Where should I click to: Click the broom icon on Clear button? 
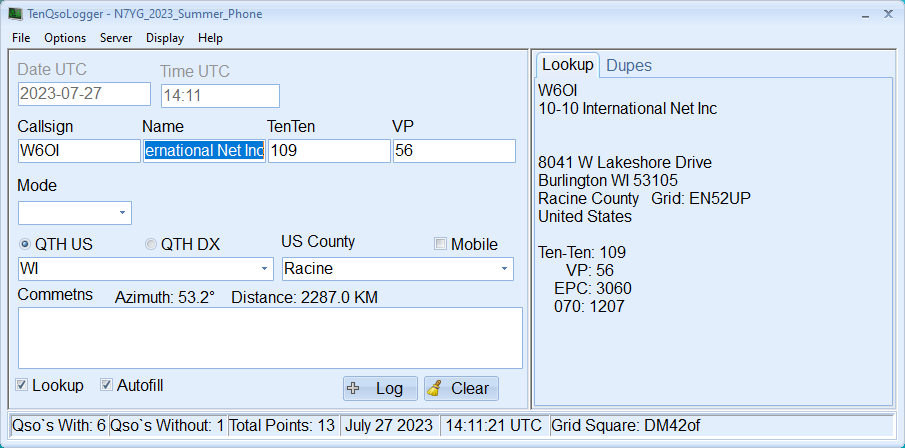[x=435, y=389]
